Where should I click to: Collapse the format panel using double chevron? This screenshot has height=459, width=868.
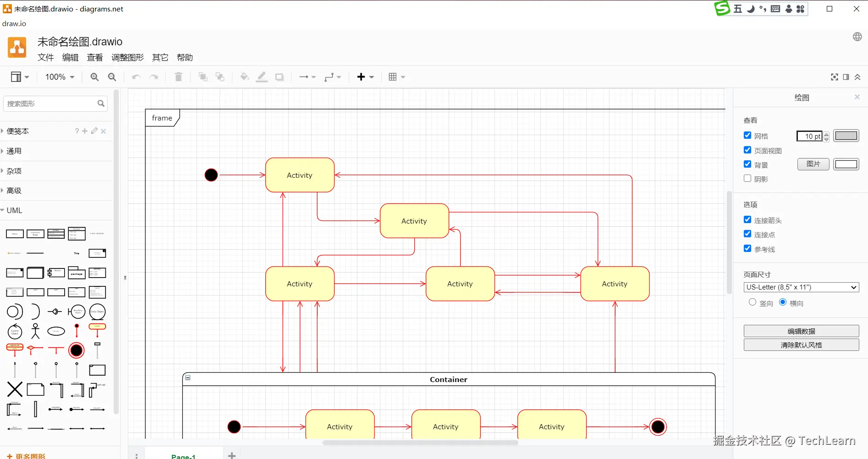pos(857,77)
